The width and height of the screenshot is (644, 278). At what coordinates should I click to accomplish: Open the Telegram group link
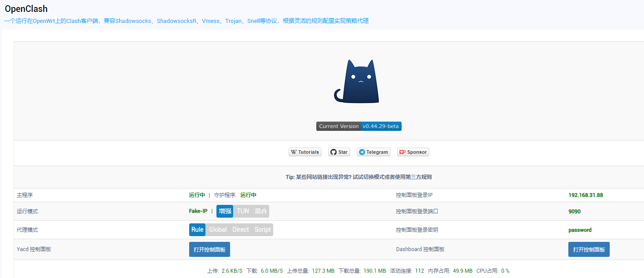tap(373, 152)
